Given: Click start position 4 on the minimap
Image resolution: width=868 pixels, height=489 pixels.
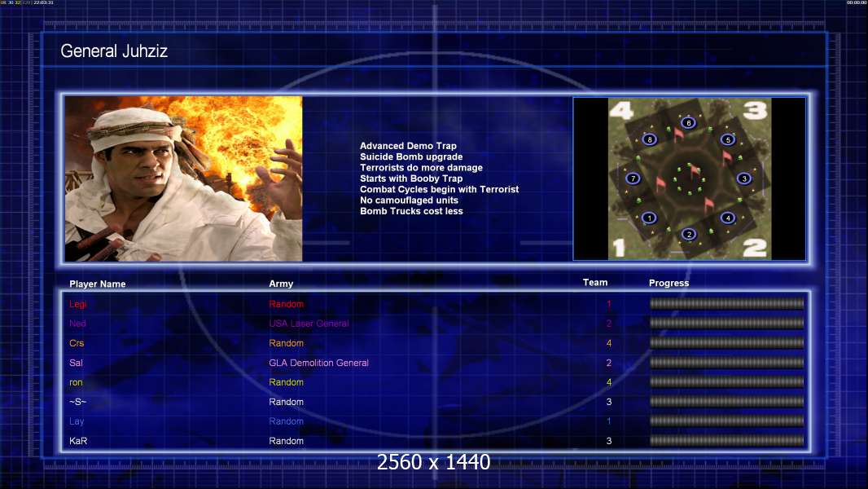Looking at the screenshot, I should coord(728,218).
